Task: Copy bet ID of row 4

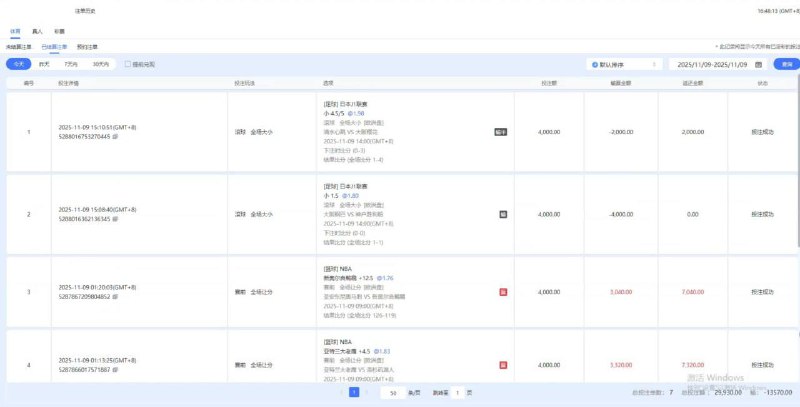Action: click(115, 371)
